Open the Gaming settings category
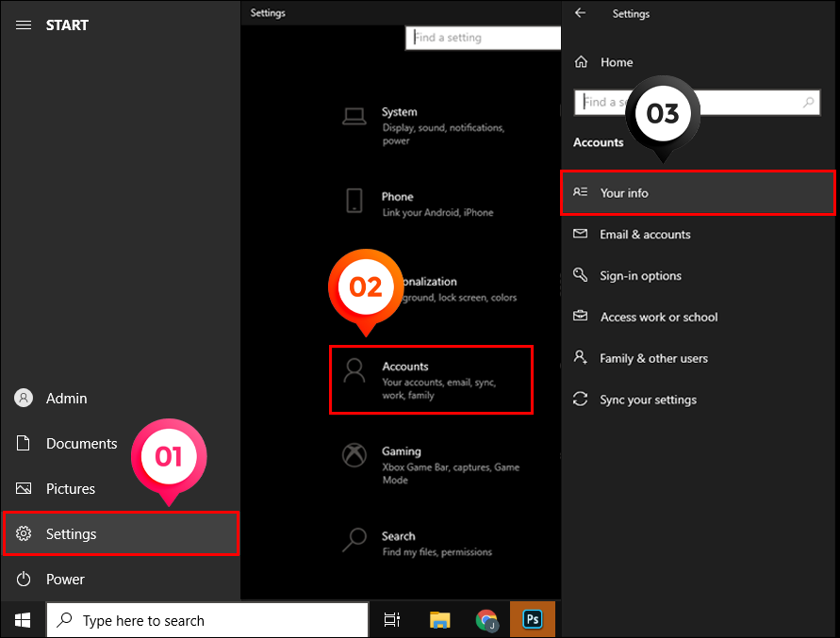840x638 pixels. 431,465
